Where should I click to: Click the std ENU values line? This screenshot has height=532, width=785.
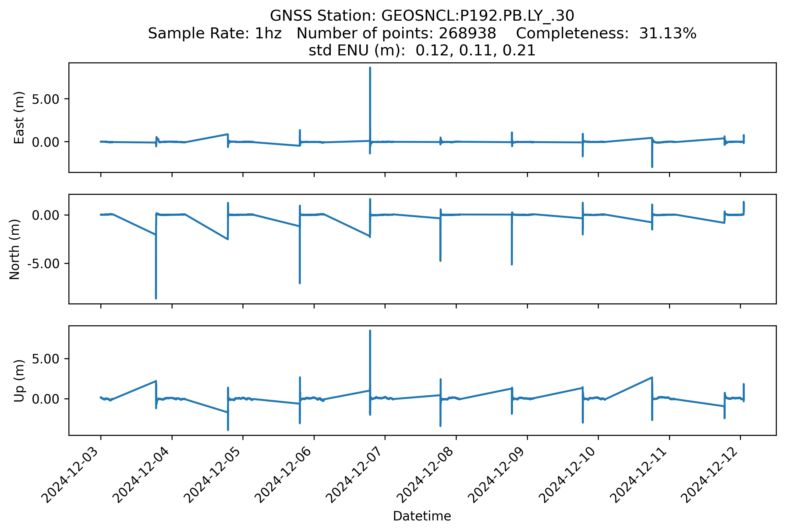coord(422,51)
